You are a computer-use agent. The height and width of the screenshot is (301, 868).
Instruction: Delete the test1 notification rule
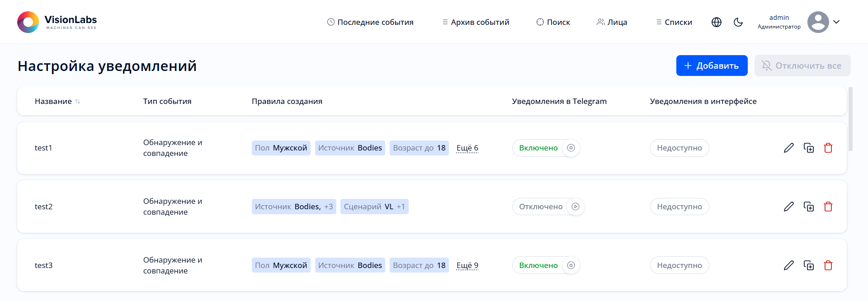click(x=828, y=148)
